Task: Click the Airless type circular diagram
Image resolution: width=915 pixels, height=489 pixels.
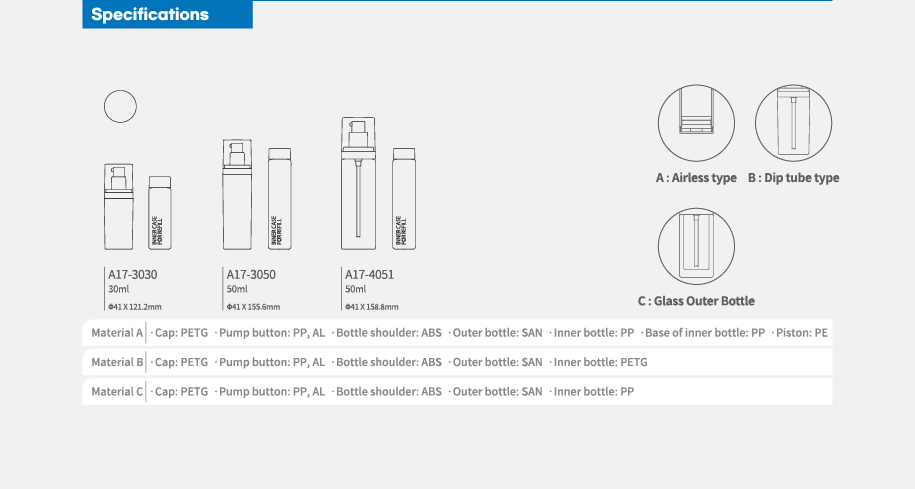Action: (x=696, y=123)
